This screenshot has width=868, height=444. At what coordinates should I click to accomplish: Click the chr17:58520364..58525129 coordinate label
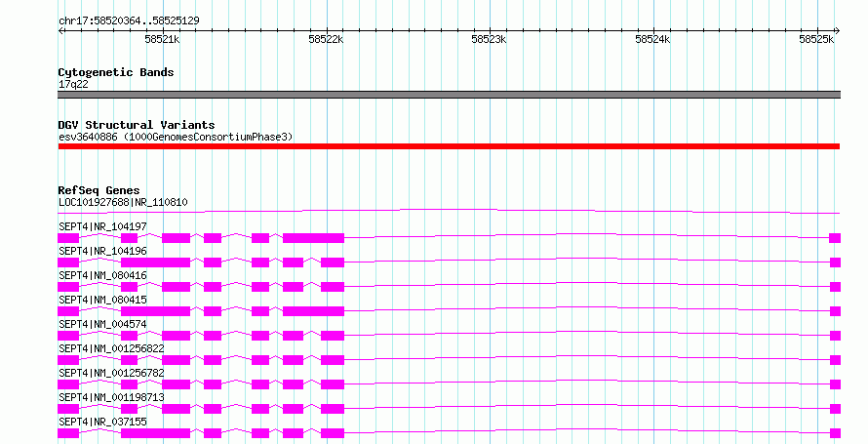129,20
